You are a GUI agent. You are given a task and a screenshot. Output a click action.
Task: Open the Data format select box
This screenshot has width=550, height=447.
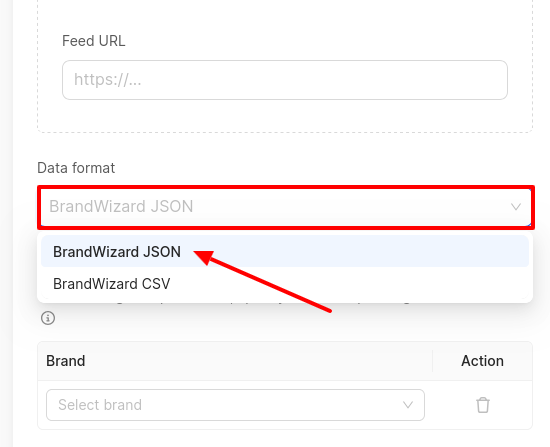tap(286, 207)
